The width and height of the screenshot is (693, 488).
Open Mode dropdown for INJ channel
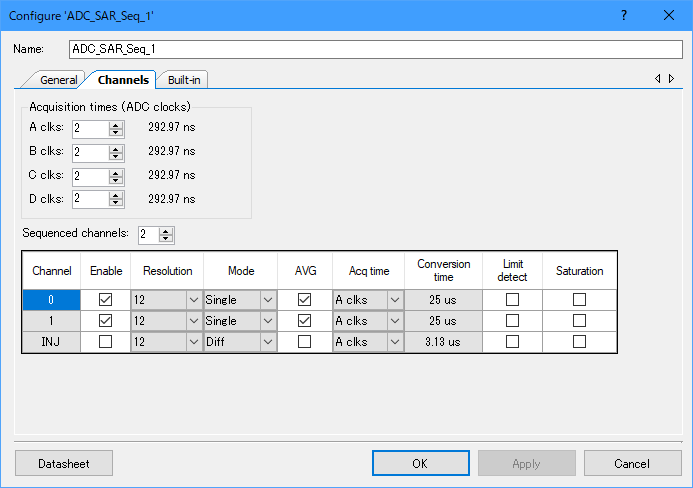[x=267, y=342]
